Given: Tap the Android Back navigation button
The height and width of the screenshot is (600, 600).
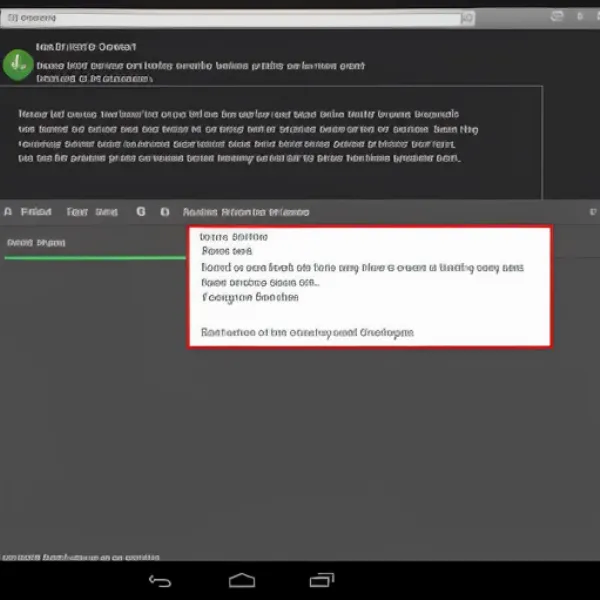Looking at the screenshot, I should [x=160, y=580].
